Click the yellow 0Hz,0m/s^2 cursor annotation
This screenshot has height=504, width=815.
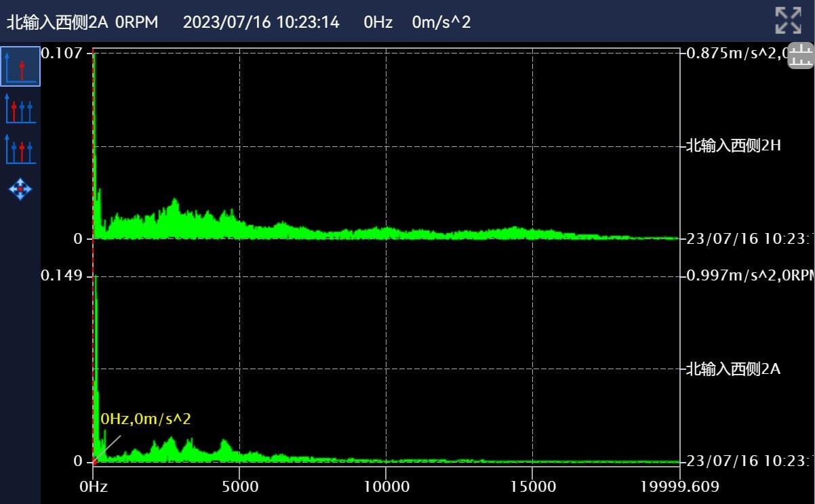tap(146, 419)
